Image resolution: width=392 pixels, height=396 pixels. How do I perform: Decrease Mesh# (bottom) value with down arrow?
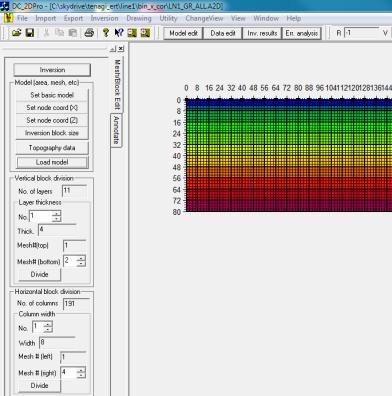pos(81,264)
